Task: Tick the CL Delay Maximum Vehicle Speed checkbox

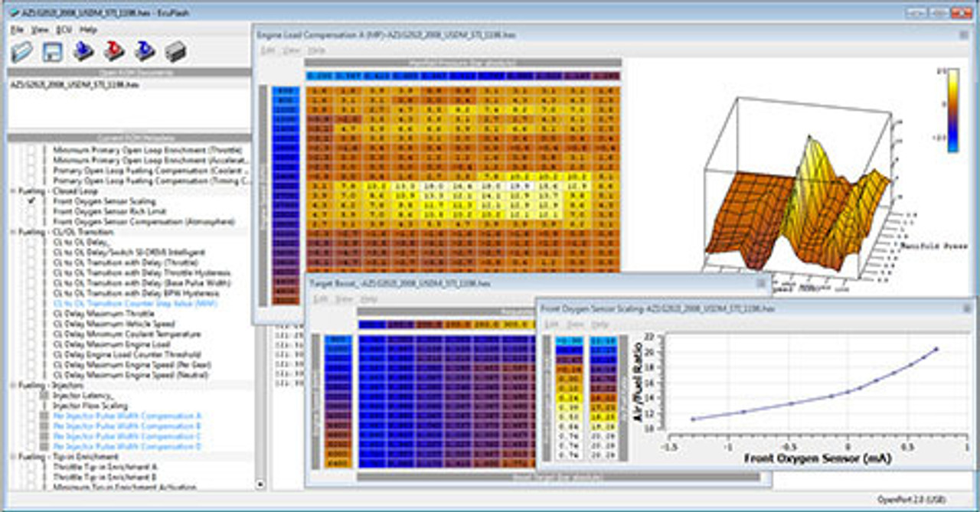Action: click(31, 324)
